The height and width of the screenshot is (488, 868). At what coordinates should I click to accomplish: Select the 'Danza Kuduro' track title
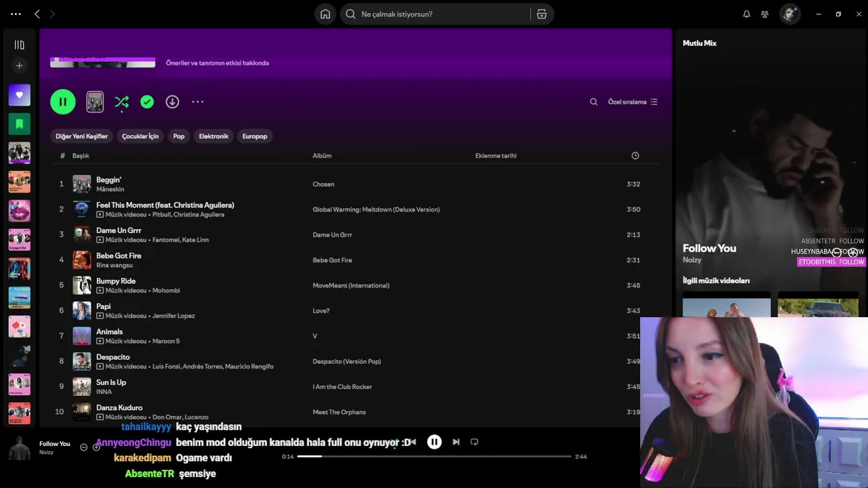pyautogui.click(x=119, y=407)
